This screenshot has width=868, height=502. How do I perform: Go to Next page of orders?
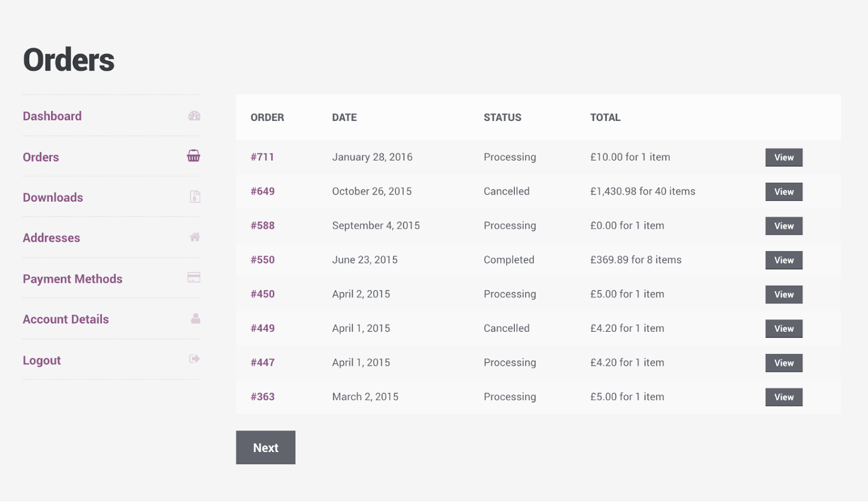[x=266, y=447]
